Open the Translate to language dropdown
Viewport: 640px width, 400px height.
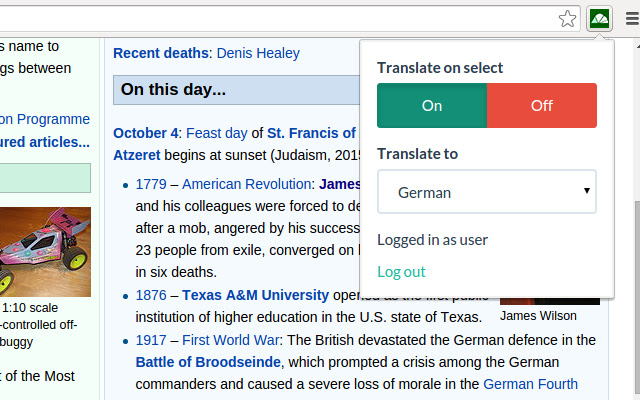(487, 192)
